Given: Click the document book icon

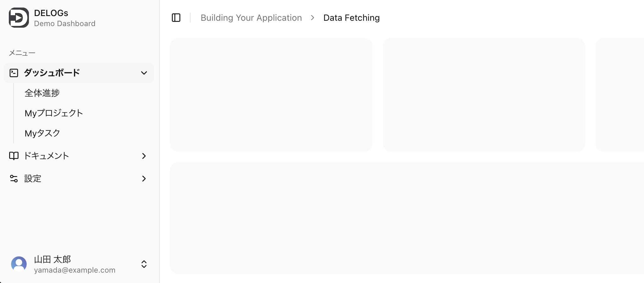Looking at the screenshot, I should coord(14,156).
